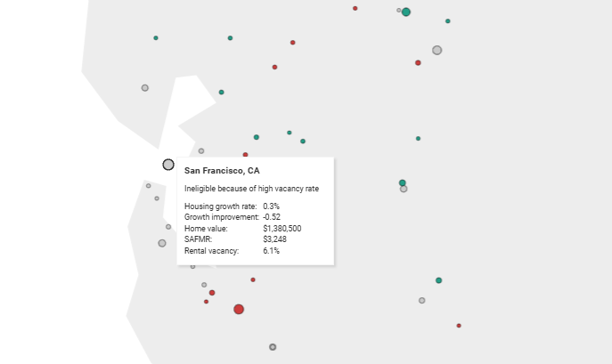The image size is (612, 364).
Task: Click the gray marker beneath the overlapping green marker
Action: point(404,190)
